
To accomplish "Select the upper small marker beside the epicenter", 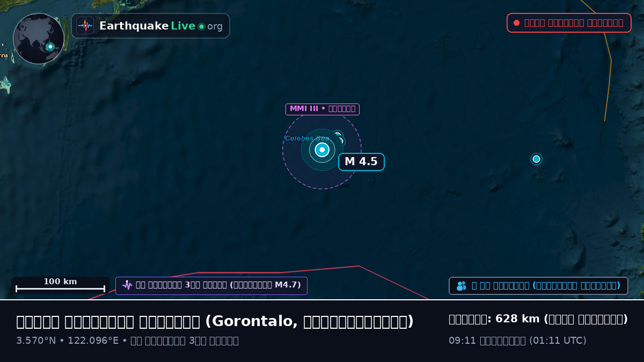I will (x=337, y=135).
